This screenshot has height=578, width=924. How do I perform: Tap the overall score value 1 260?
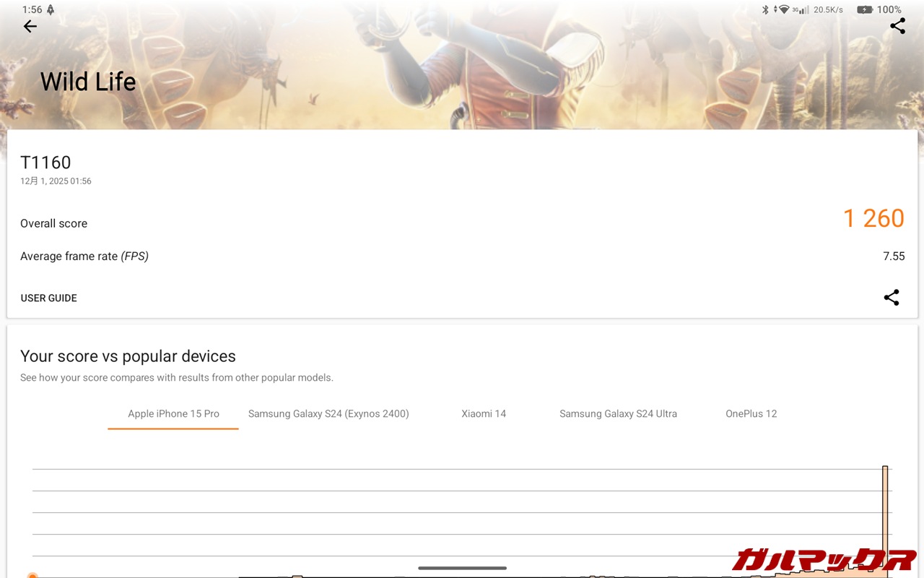click(x=873, y=218)
